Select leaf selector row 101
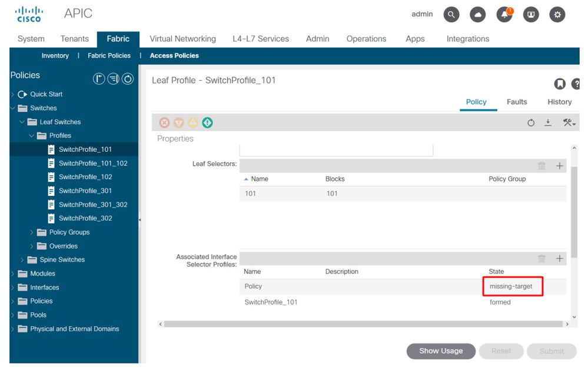This screenshot has height=370, width=588. (403, 194)
